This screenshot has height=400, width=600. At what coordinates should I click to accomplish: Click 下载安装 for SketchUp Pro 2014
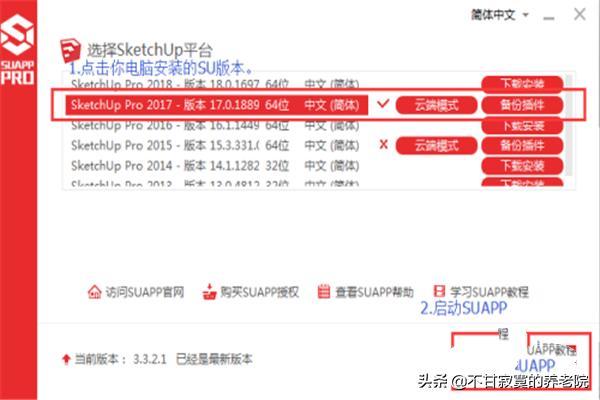[x=522, y=166]
